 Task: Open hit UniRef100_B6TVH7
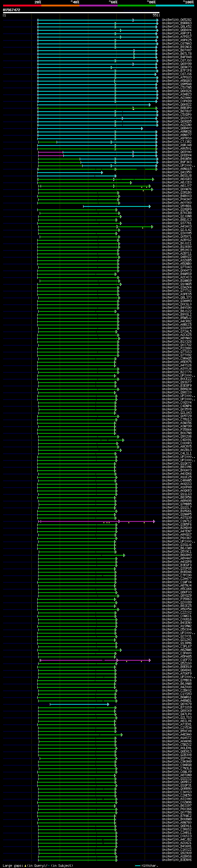point(177,50)
